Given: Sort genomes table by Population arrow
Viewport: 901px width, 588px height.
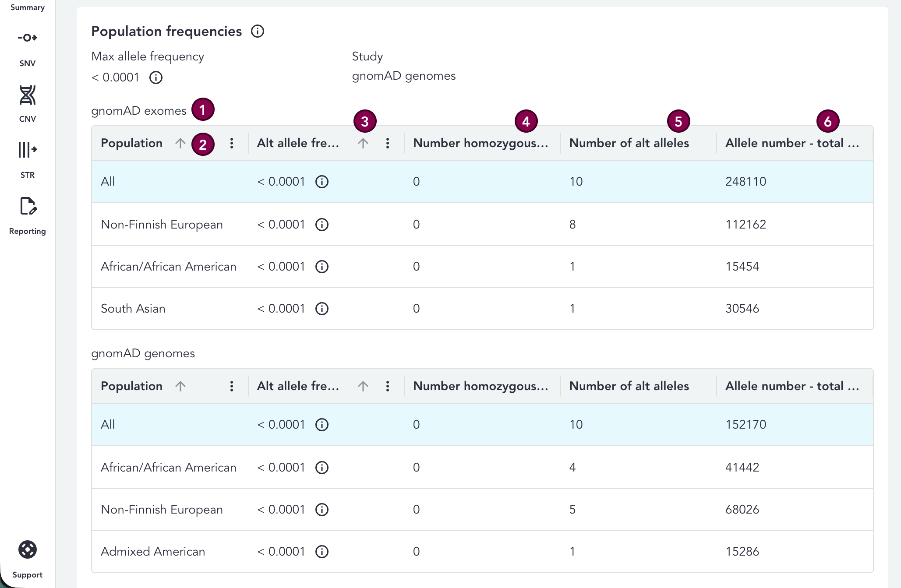Looking at the screenshot, I should (x=180, y=386).
